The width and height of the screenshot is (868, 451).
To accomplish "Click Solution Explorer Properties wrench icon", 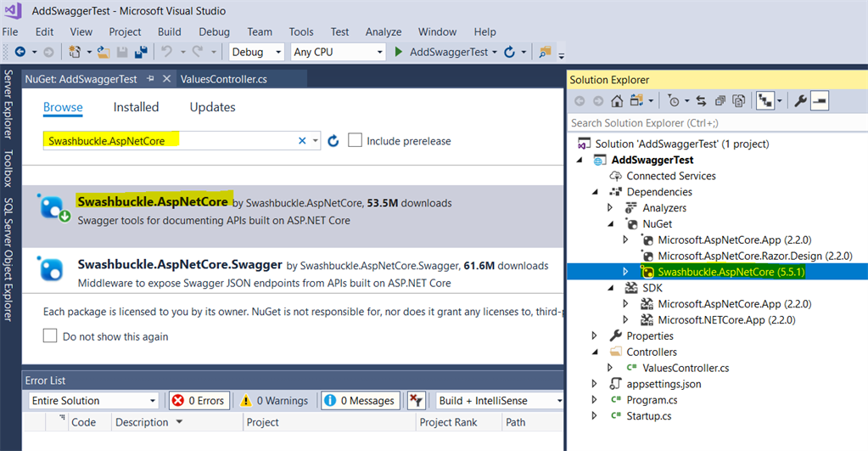I will [x=800, y=101].
